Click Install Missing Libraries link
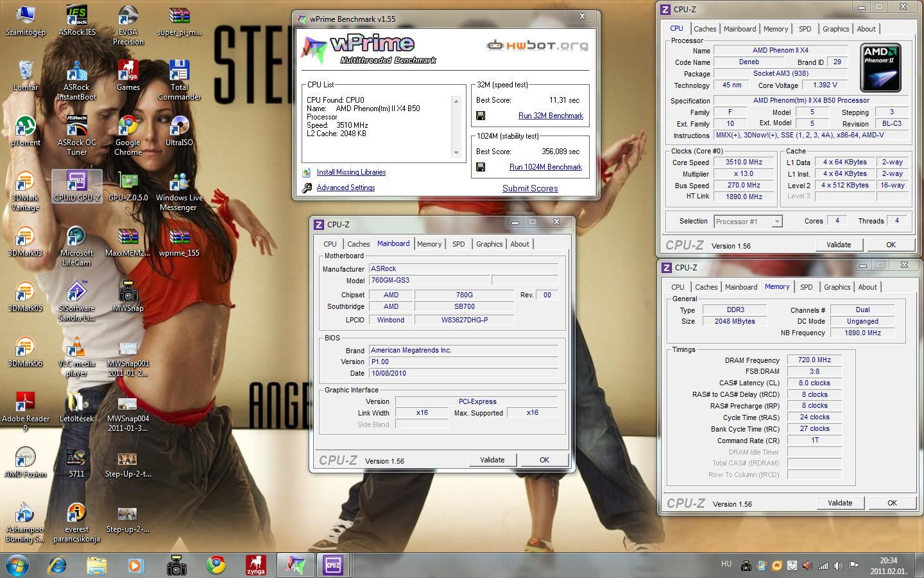The width and height of the screenshot is (924, 578). (x=351, y=172)
